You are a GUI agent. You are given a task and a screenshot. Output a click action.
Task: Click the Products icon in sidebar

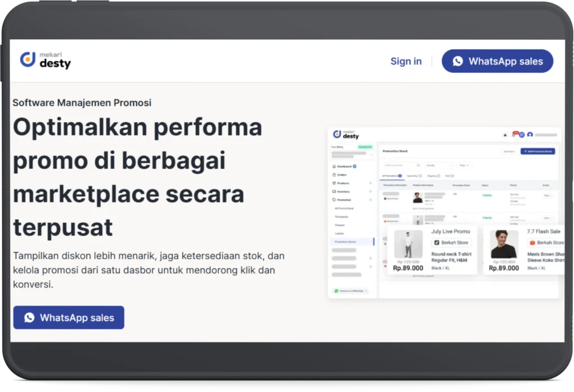pos(334,183)
